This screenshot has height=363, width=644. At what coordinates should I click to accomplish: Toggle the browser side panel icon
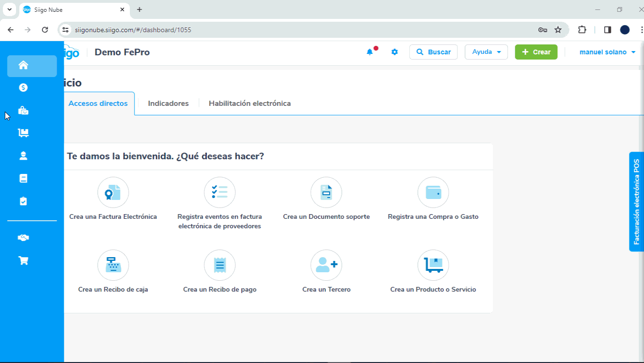click(608, 30)
